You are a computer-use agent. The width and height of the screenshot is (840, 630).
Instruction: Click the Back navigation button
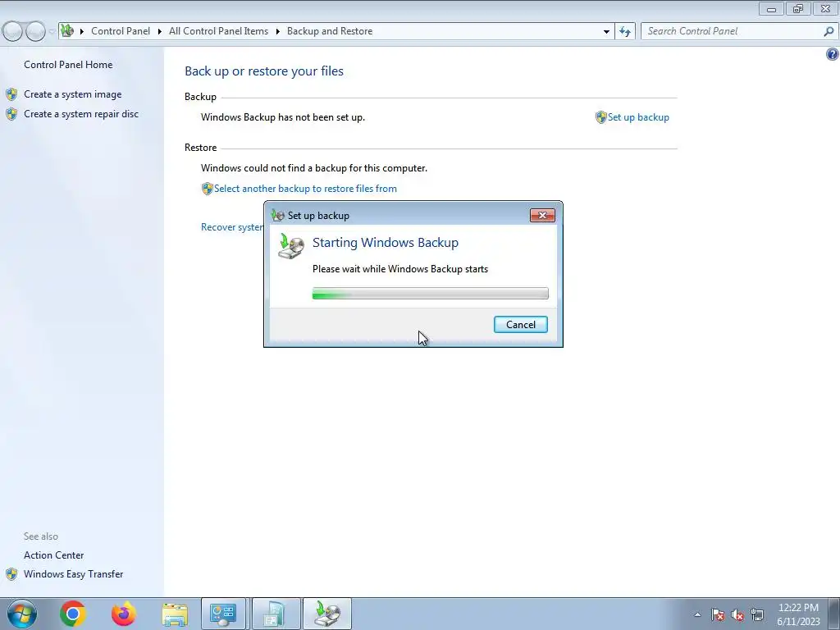pos(13,32)
